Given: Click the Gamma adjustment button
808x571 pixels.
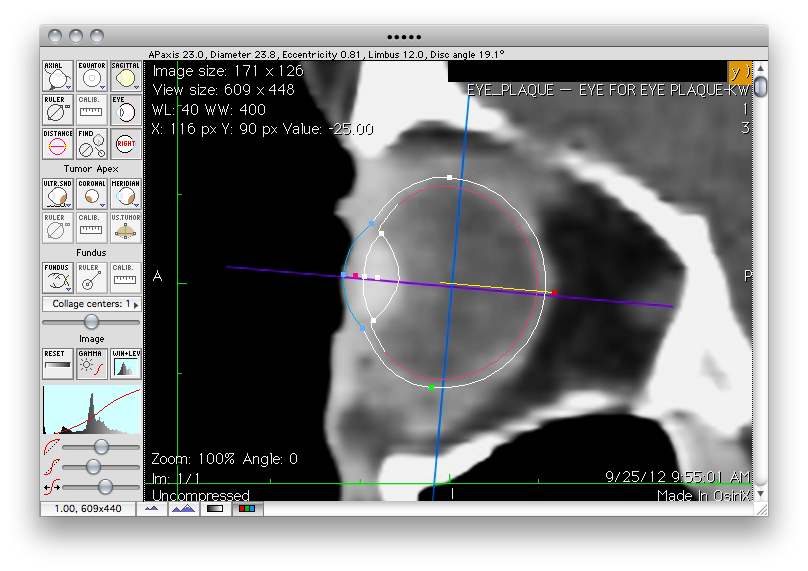Looking at the screenshot, I should (92, 364).
